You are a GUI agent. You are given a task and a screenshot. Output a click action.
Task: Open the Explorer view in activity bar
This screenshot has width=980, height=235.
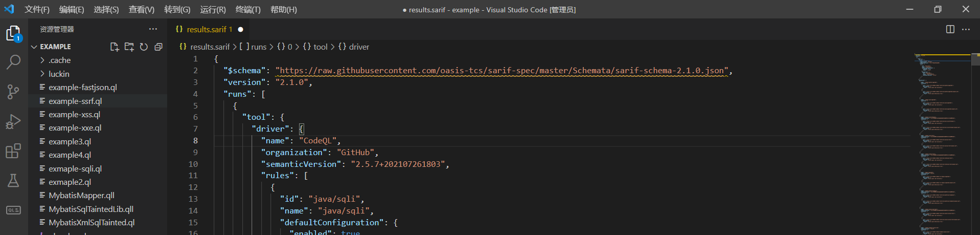tap(13, 34)
